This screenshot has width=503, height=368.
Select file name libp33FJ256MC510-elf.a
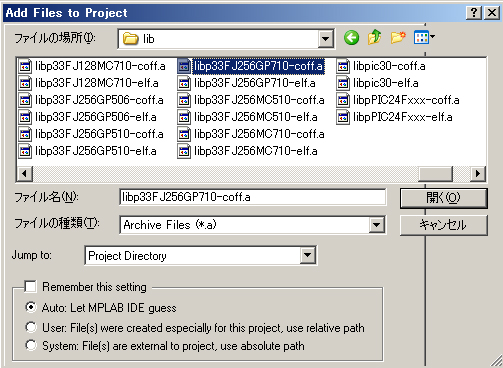point(256,117)
